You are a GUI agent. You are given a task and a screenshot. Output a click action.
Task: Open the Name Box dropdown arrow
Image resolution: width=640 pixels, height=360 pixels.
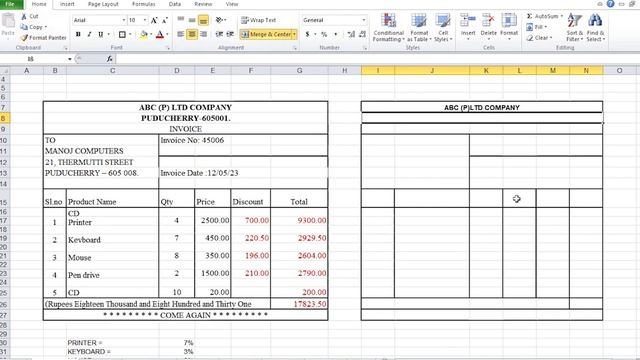coord(70,59)
